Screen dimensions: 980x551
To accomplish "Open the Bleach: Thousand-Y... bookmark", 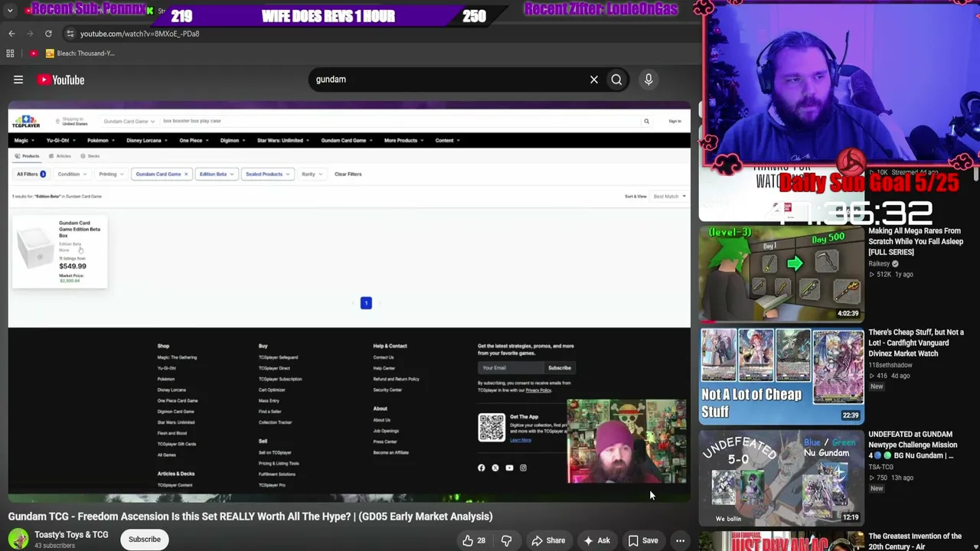I will pos(80,54).
